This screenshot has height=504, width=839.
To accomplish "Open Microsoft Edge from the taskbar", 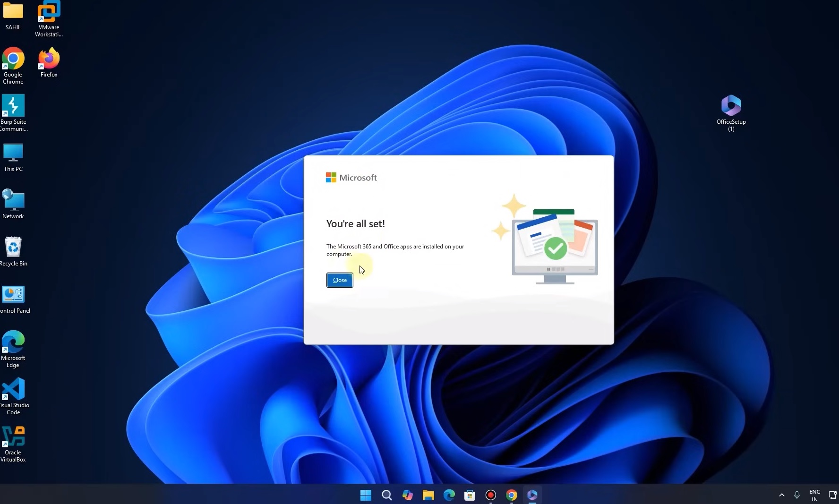I will pyautogui.click(x=449, y=495).
